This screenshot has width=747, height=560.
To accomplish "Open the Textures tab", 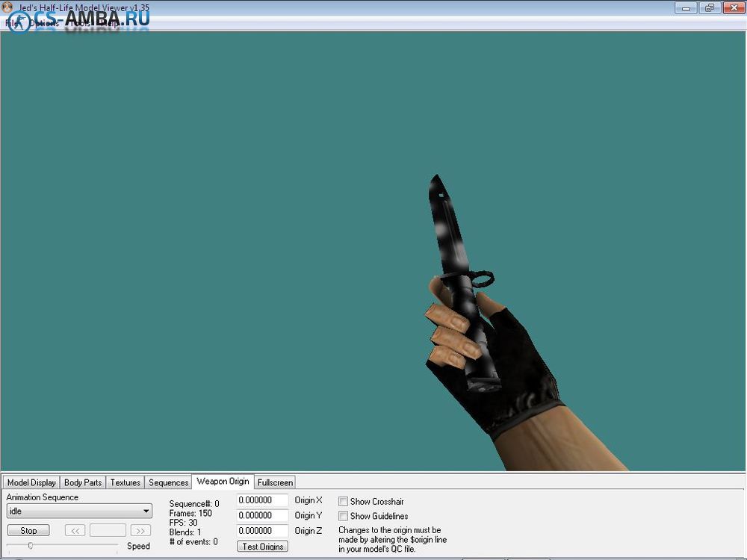I will [x=125, y=482].
